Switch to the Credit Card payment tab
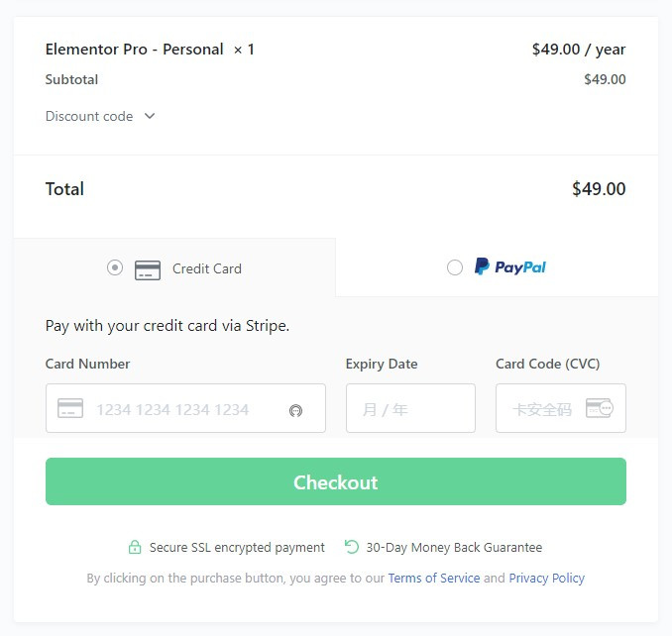 [206, 268]
